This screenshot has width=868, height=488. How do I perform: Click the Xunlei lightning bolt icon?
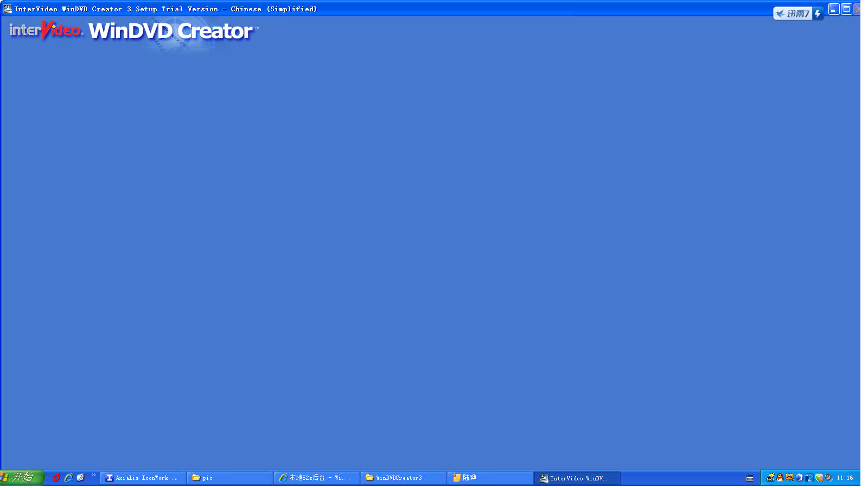[x=818, y=14]
